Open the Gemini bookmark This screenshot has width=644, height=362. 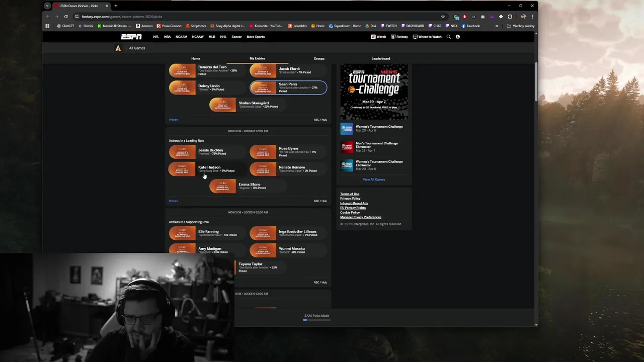coord(86,26)
